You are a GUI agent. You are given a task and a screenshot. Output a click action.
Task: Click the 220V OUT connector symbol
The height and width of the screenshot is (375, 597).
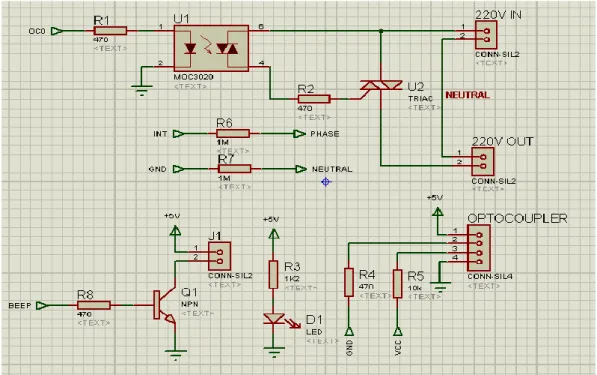click(483, 161)
